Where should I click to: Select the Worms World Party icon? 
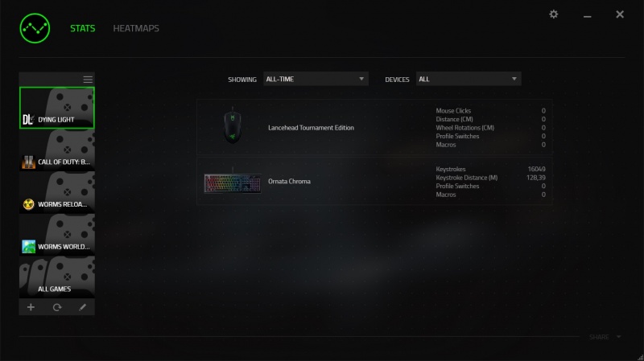[x=28, y=247]
